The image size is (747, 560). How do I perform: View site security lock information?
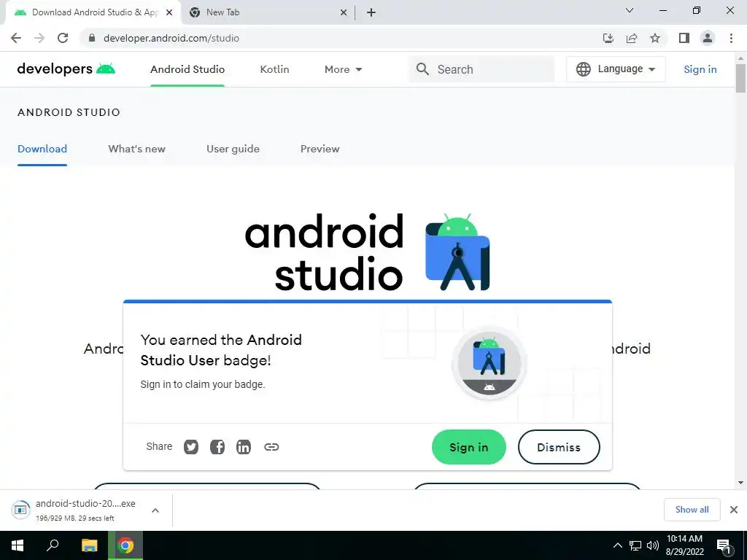[x=92, y=38]
